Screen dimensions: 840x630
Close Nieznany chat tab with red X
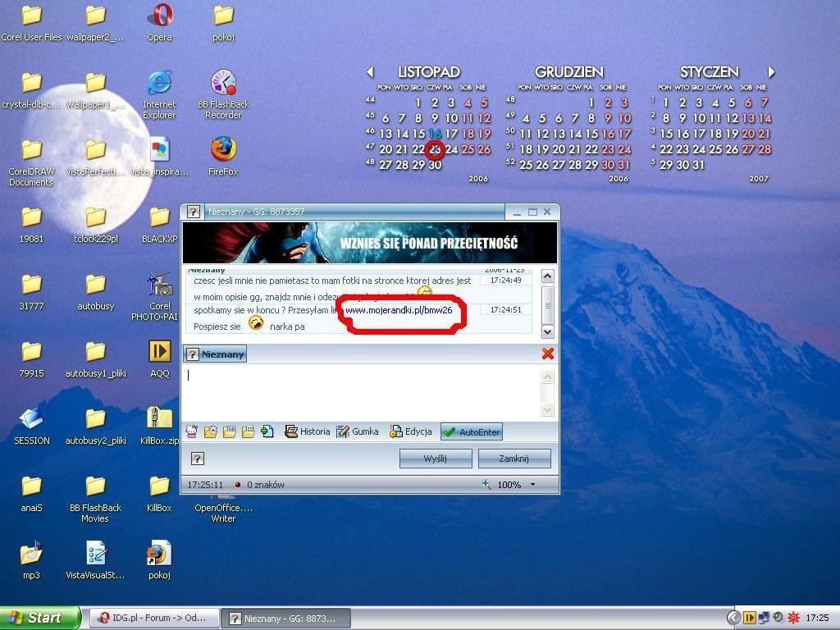(547, 354)
